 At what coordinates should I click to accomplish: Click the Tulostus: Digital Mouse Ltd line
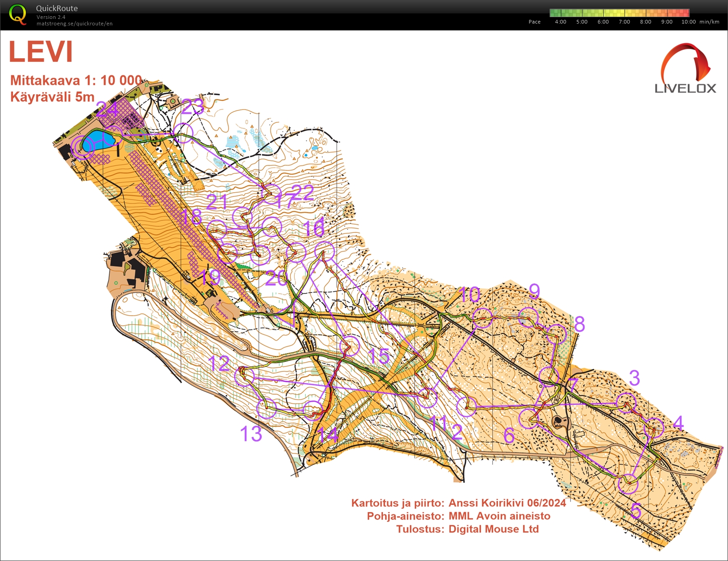467,529
